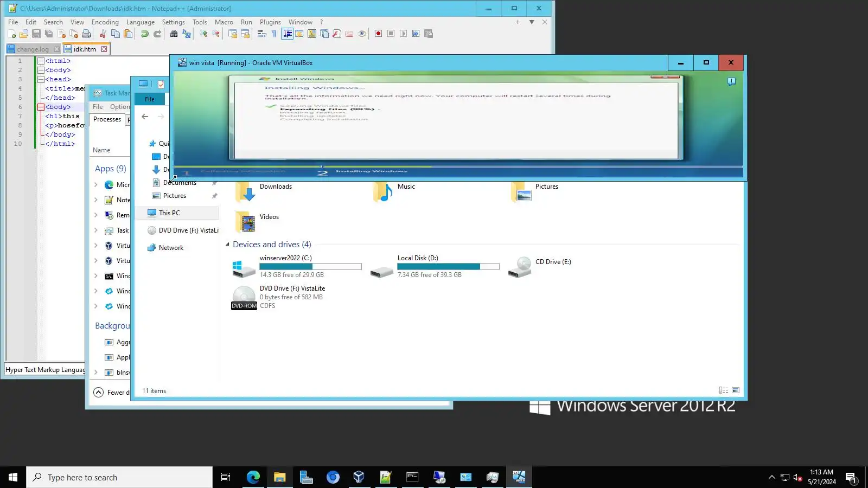Click the Zoom Out icon in Notepad++
This screenshot has height=488, width=868.
tap(216, 34)
